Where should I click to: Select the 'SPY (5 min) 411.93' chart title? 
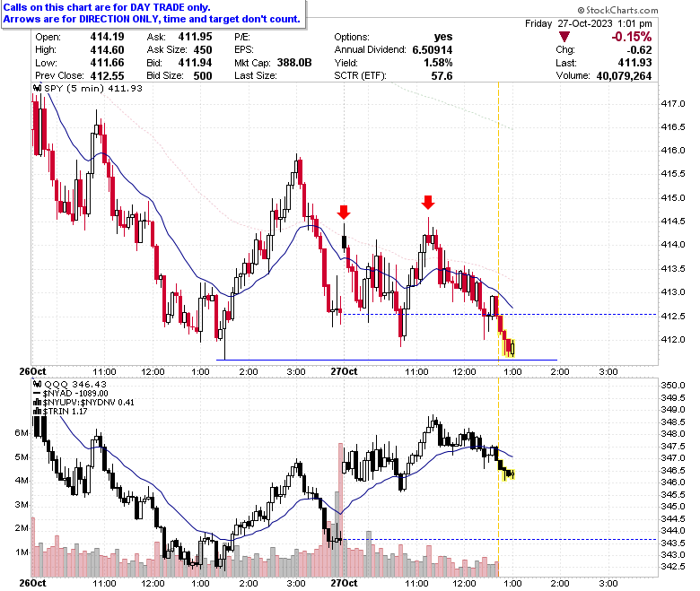point(93,88)
